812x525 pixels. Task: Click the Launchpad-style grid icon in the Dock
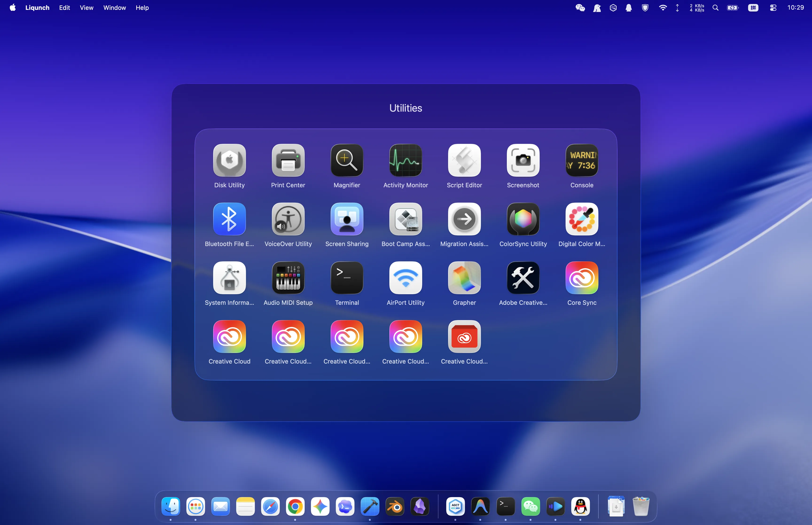click(195, 506)
